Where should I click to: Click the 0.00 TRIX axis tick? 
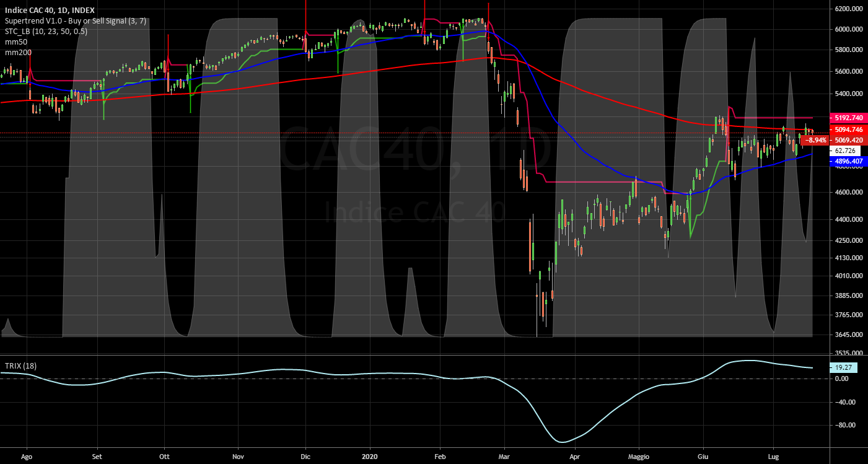pyautogui.click(x=841, y=379)
